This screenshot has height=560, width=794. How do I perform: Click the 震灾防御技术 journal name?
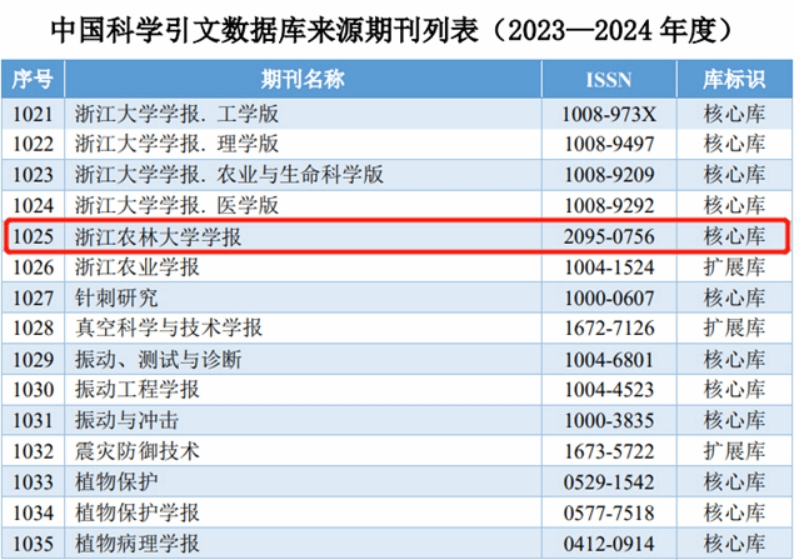tap(137, 451)
